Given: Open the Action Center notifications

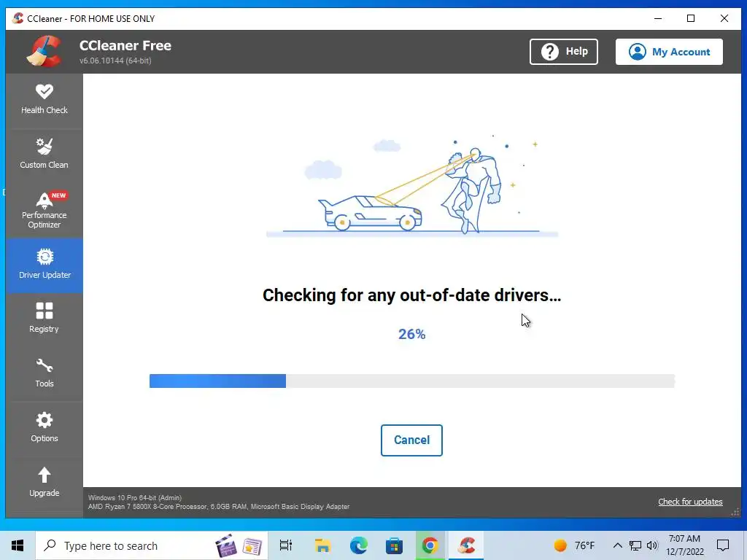Looking at the screenshot, I should (x=723, y=545).
